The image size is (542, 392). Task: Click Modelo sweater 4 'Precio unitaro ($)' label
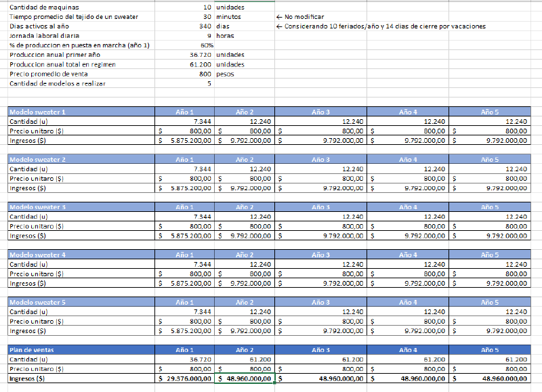(81, 274)
